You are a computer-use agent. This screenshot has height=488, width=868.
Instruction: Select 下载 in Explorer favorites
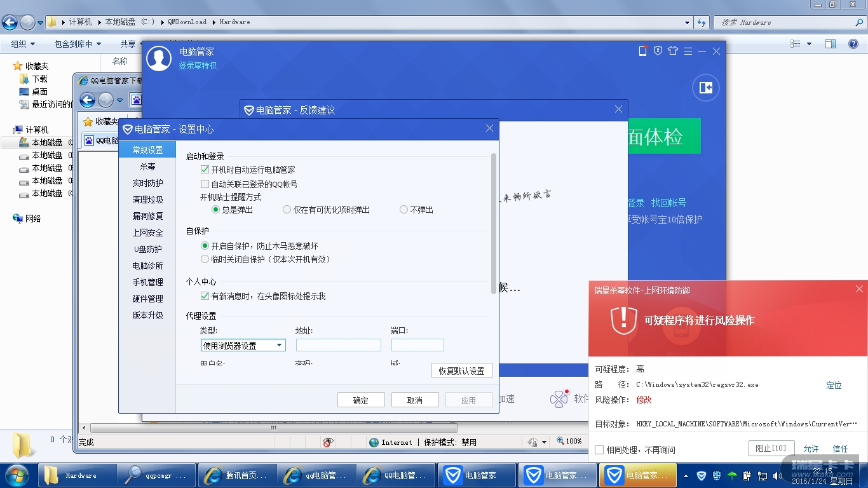(x=39, y=79)
